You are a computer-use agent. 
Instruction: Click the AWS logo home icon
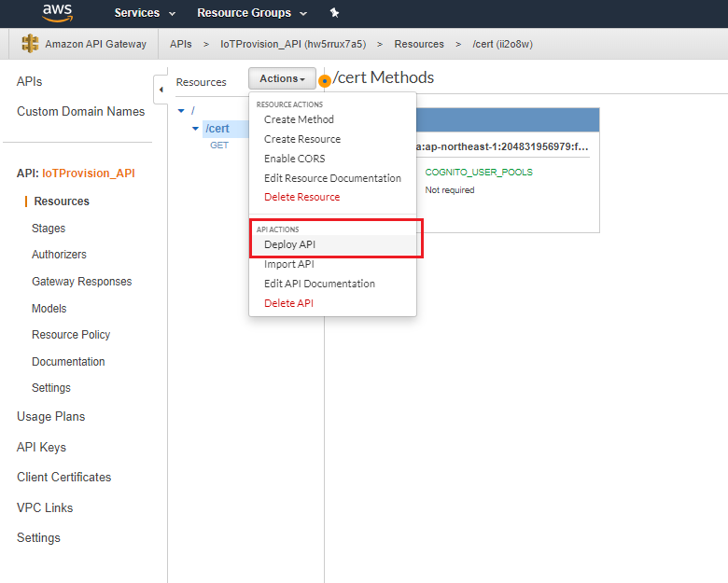(58, 13)
